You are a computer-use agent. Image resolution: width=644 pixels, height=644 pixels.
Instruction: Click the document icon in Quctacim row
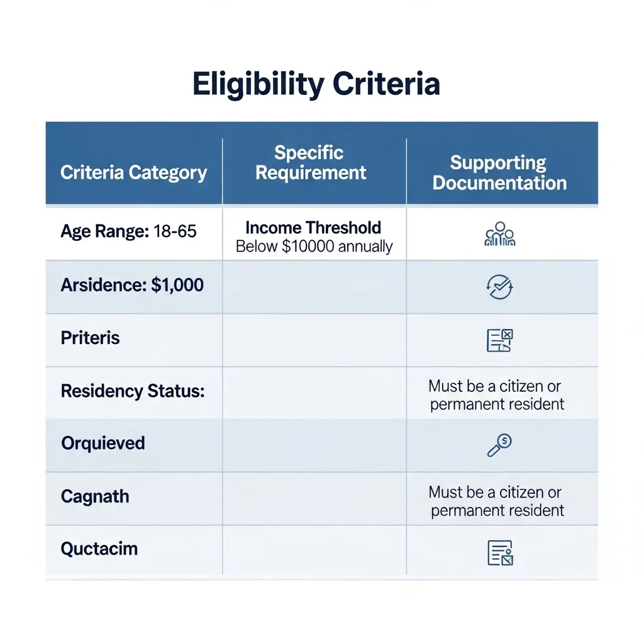[500, 552]
